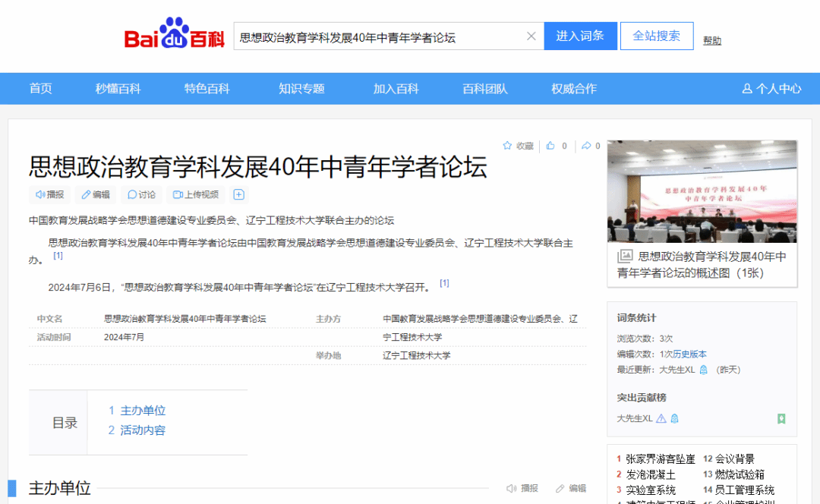The height and width of the screenshot is (504, 820).
Task: Click the Baidu Baike logo
Action: coord(175,35)
